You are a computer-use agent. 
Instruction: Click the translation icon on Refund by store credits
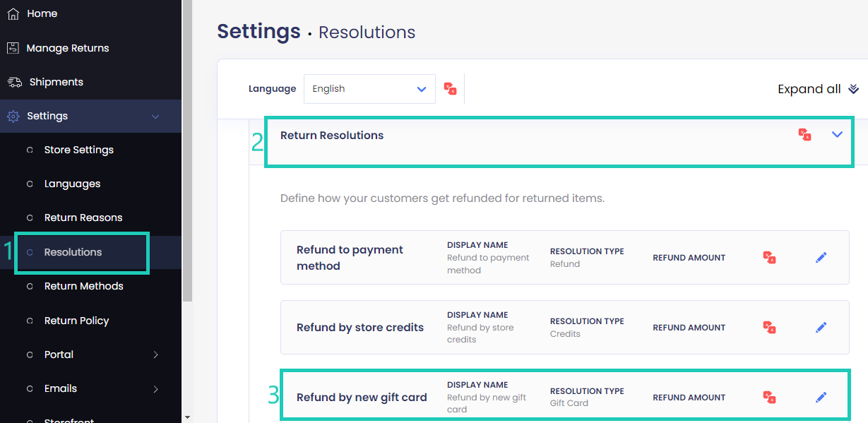(x=769, y=327)
